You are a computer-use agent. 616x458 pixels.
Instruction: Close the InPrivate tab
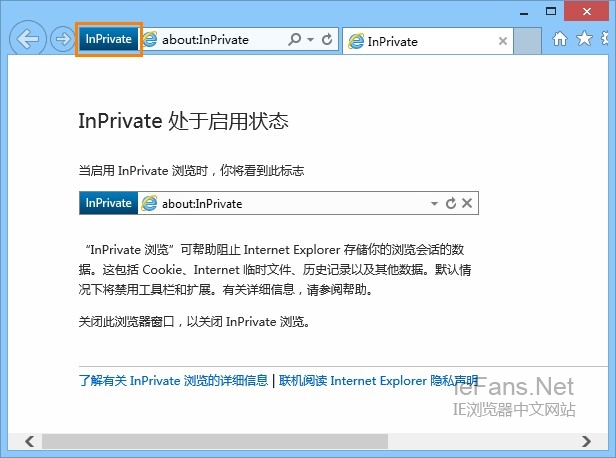pyautogui.click(x=502, y=41)
